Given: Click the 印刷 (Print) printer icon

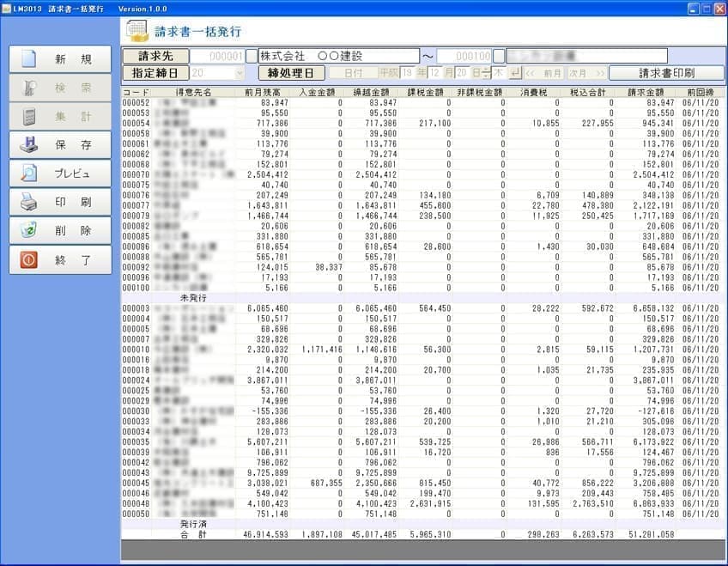Looking at the screenshot, I should [29, 202].
